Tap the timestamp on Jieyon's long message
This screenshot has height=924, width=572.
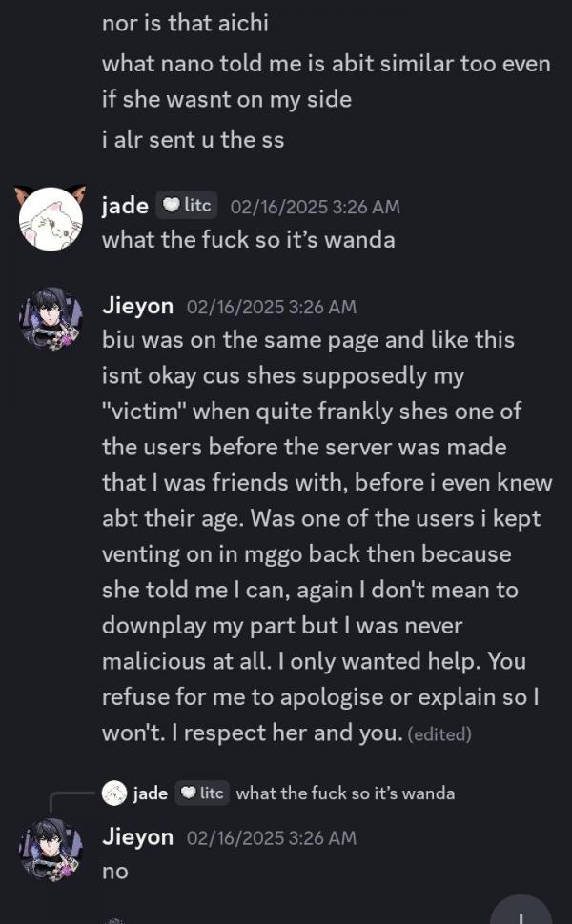coord(272,307)
